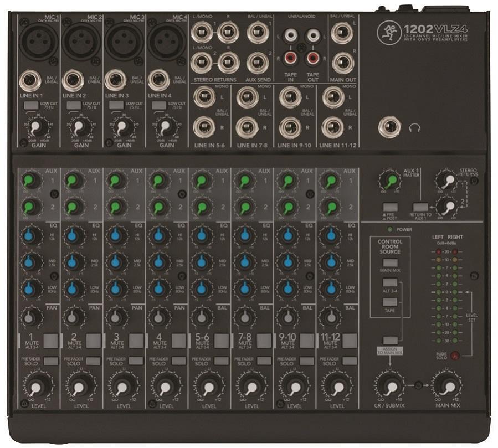Click the STEREO RETURNS 1 L/MONO jack
Viewport: 498px width, 448px height.
[x=201, y=32]
